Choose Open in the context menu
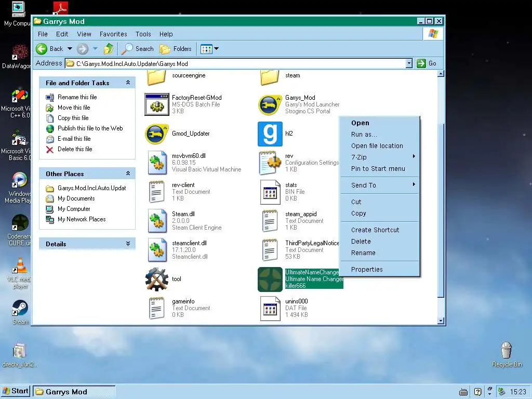The width and height of the screenshot is (532, 399). tap(380, 123)
